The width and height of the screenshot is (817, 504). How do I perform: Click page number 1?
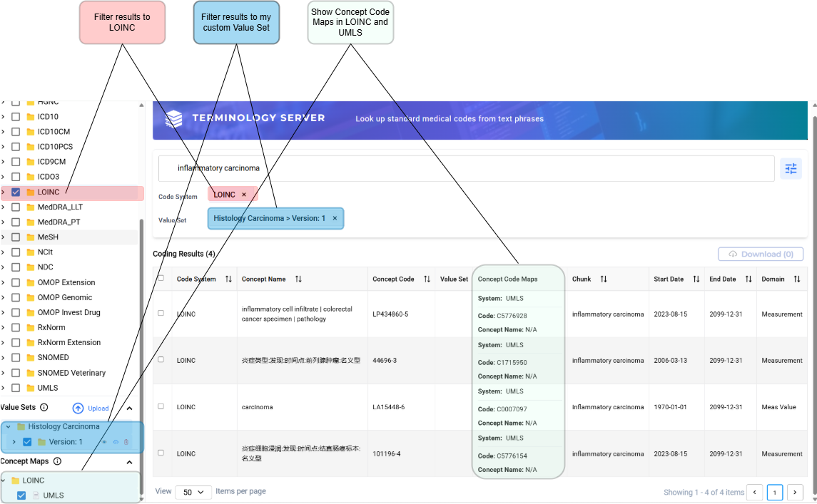(x=775, y=492)
